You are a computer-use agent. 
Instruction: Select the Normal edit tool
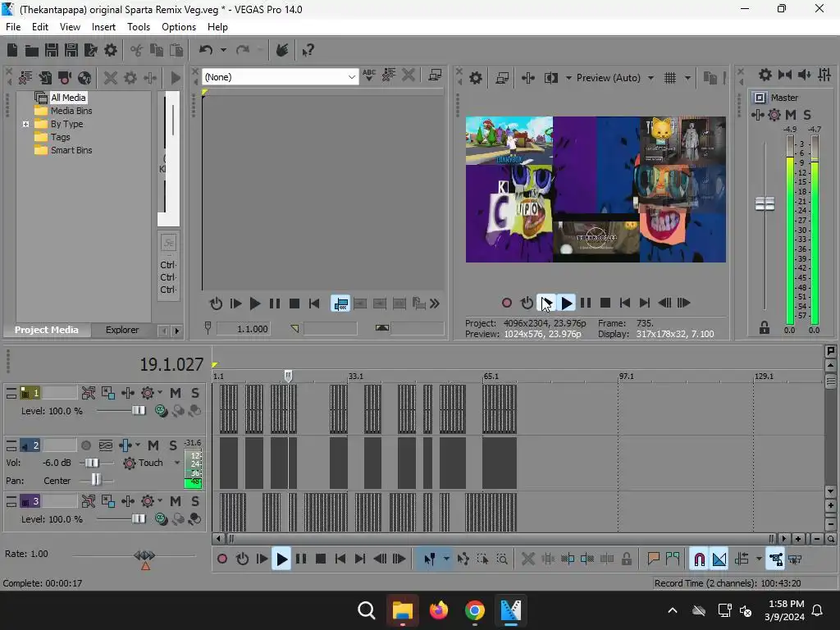click(x=429, y=559)
